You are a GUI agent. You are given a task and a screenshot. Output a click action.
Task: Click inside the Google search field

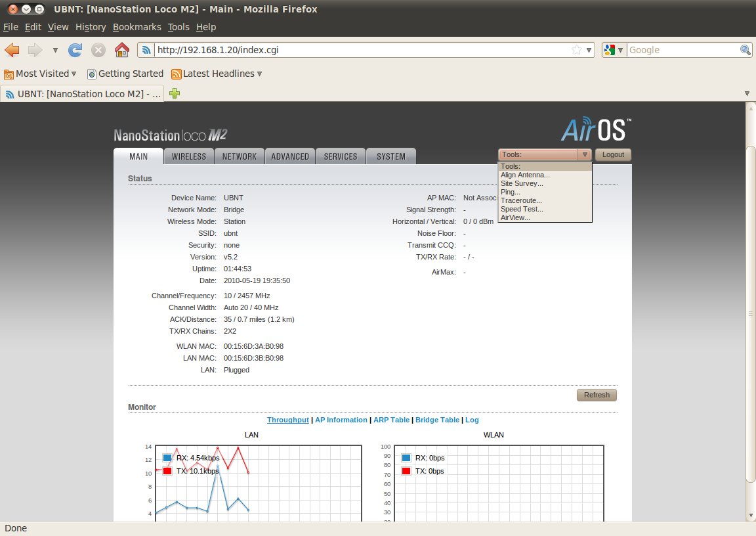point(682,50)
